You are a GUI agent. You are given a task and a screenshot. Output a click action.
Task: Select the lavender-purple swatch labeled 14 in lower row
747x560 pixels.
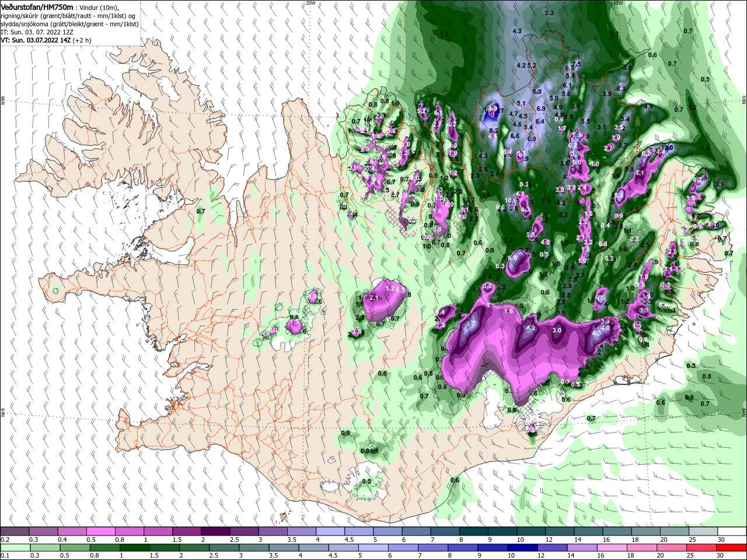(581, 548)
